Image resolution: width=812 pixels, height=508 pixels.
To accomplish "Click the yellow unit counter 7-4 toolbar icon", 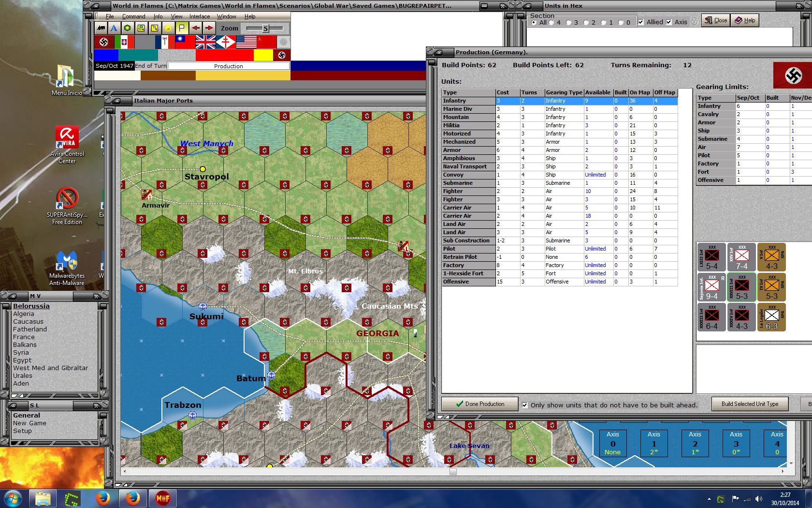I will coord(141,28).
